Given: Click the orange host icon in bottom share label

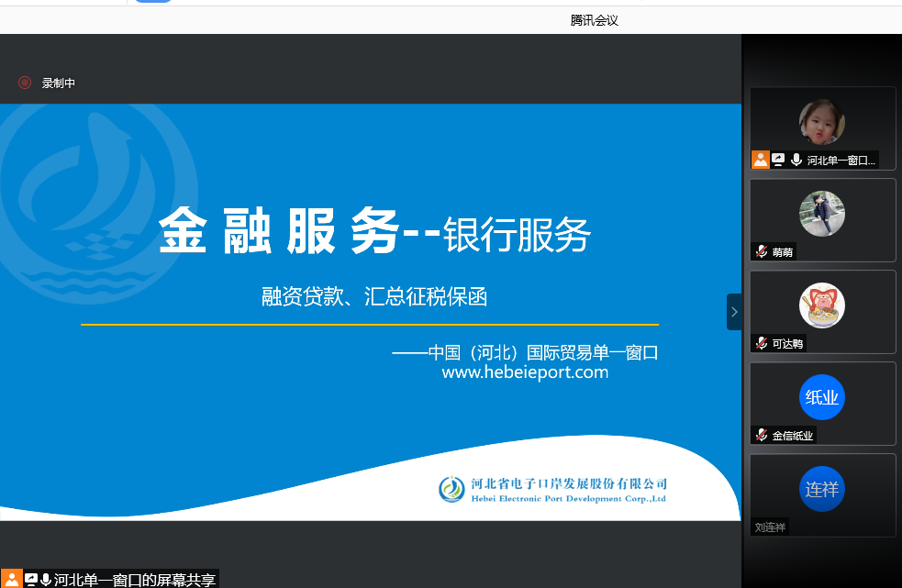Looking at the screenshot, I should coord(12,579).
